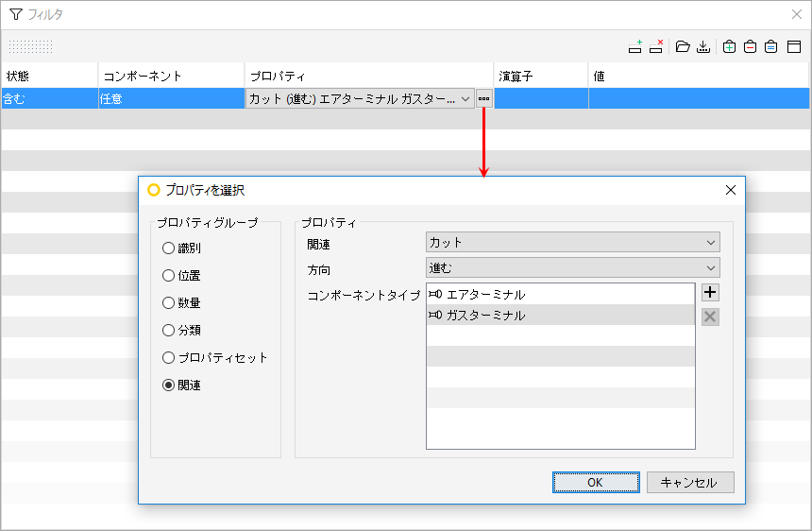This screenshot has height=531, width=812.
Task: Click the キャンセル button
Action: pyautogui.click(x=690, y=482)
